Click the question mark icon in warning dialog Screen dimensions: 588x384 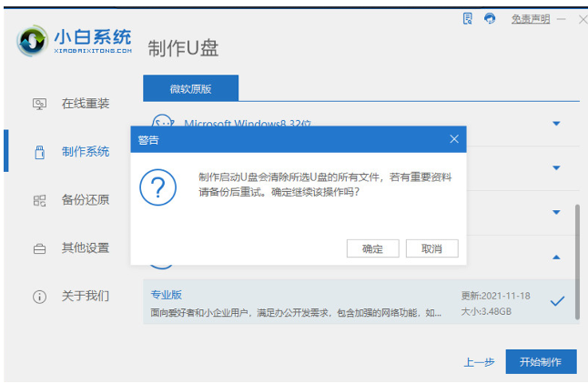click(157, 187)
